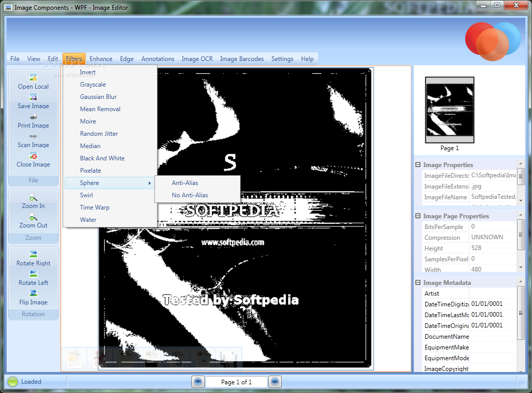Click the Zoom In magnifier icon

33,197
